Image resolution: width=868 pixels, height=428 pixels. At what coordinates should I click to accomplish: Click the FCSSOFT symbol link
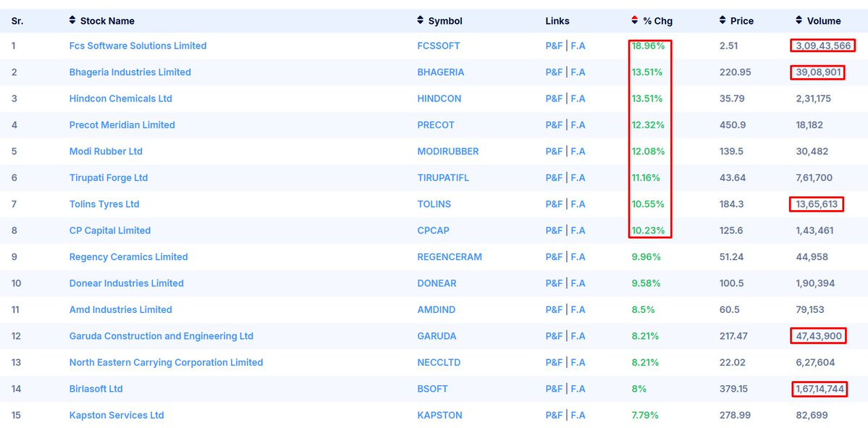(439, 46)
